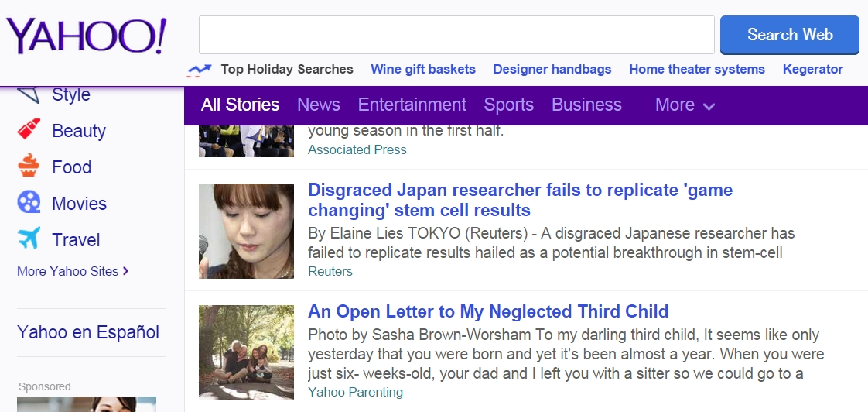Click the Travel airplane icon
This screenshot has width=868, height=412.
29,239
